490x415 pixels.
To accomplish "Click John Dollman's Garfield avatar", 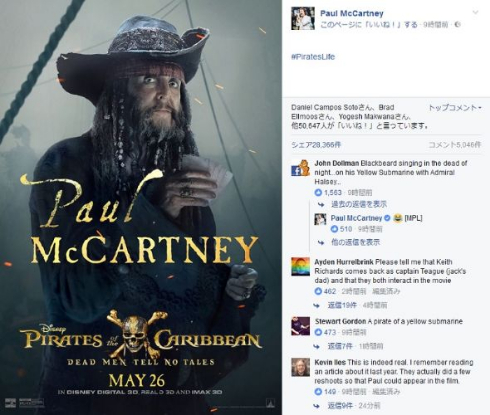I will tap(300, 168).
